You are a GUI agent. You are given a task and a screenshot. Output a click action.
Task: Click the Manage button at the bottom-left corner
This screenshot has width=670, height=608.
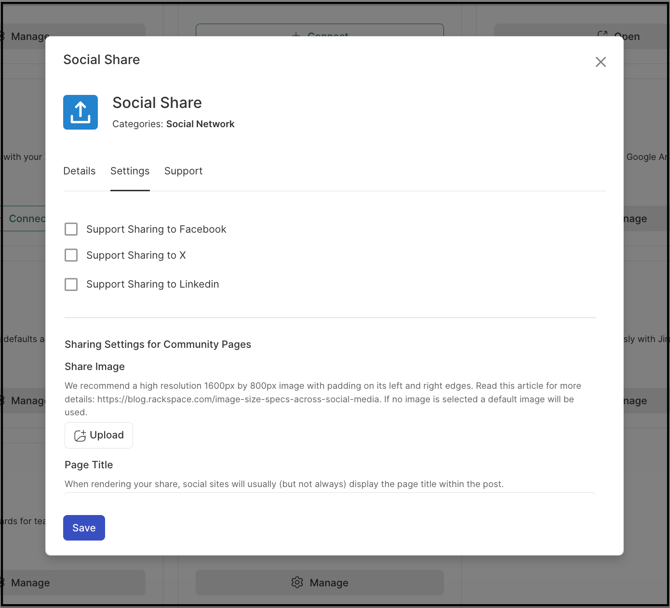point(28,582)
